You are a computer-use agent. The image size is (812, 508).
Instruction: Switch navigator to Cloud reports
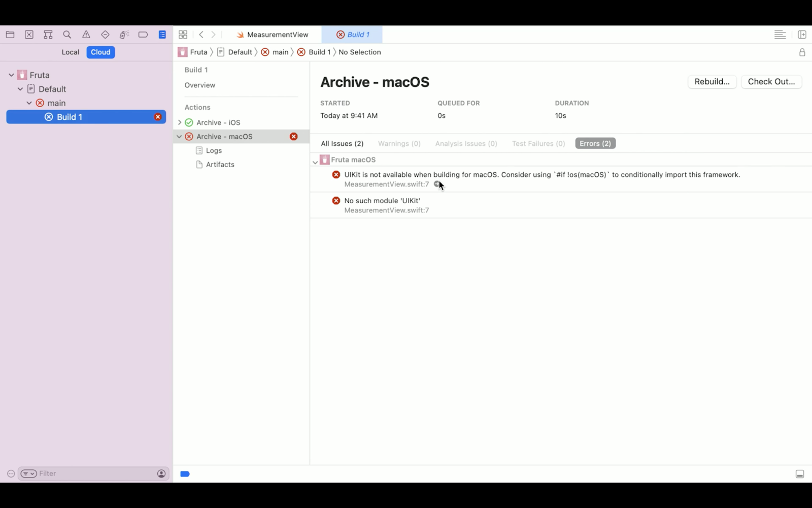point(100,52)
